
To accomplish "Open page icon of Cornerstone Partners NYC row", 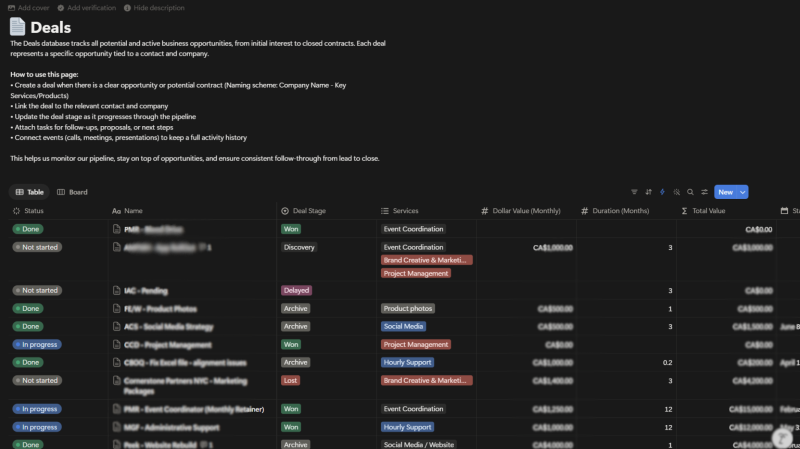I will (x=117, y=381).
